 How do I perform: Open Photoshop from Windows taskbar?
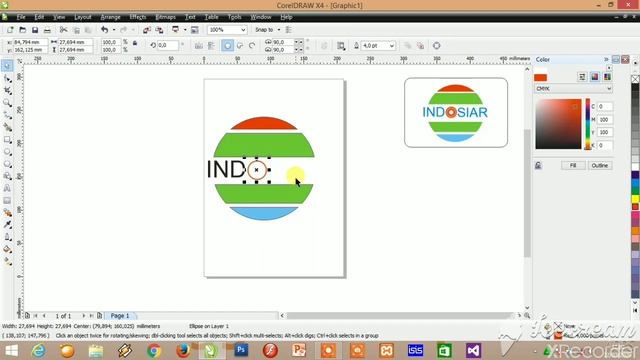coord(241,350)
